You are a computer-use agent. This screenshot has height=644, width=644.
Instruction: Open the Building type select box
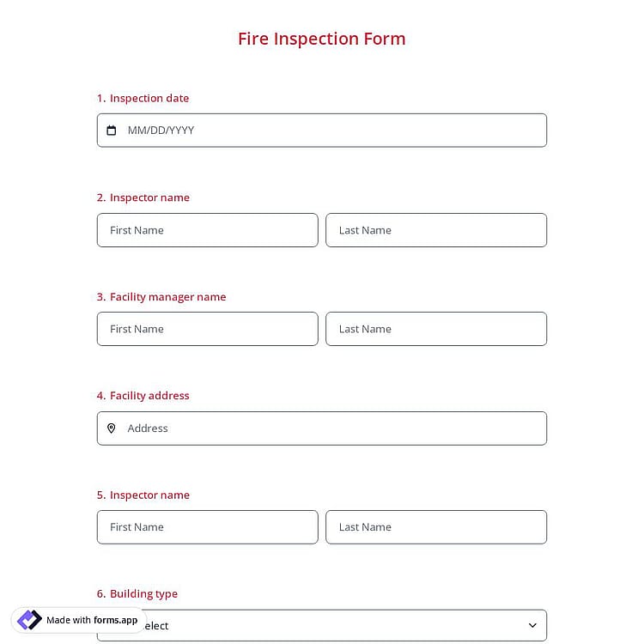(x=322, y=625)
